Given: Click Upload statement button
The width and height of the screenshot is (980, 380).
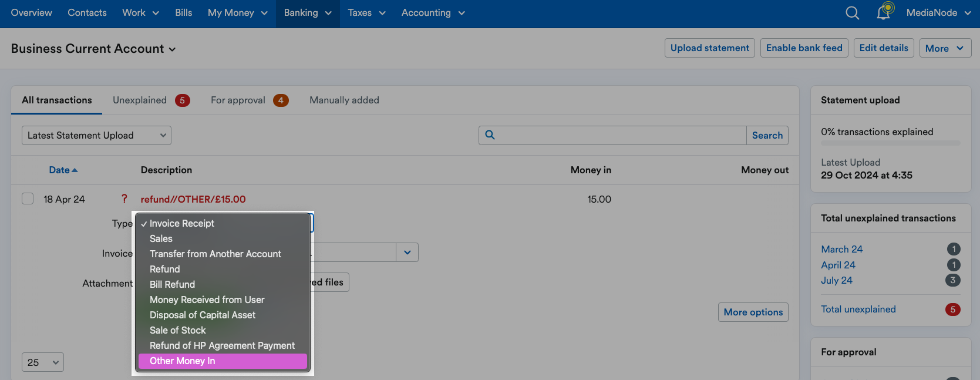Looking at the screenshot, I should coord(710,48).
